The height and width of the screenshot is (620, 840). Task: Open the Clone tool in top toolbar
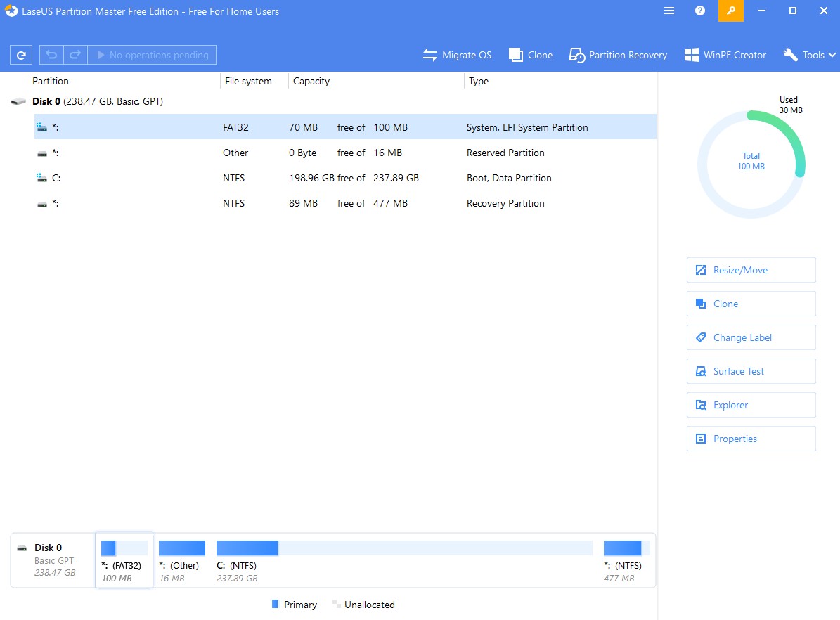530,55
